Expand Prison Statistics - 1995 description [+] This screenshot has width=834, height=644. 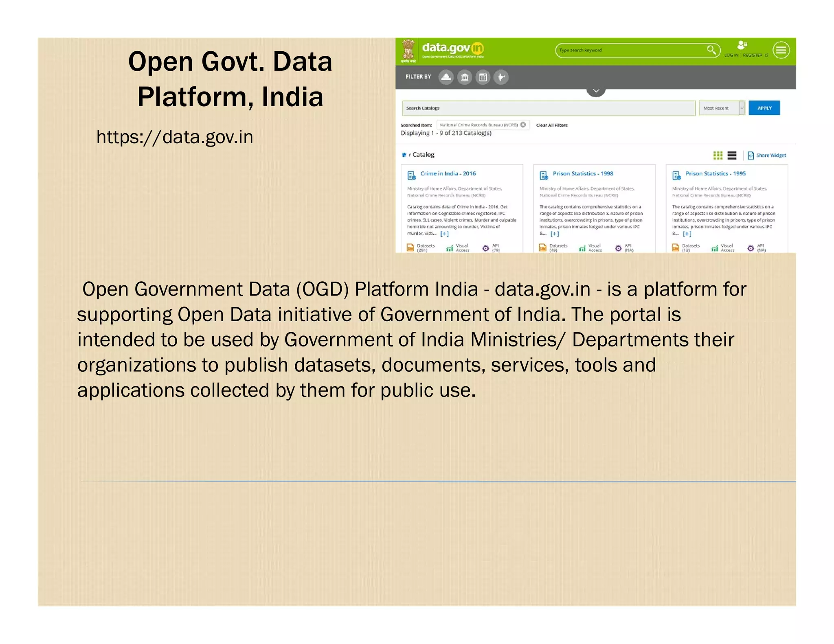pyautogui.click(x=687, y=234)
